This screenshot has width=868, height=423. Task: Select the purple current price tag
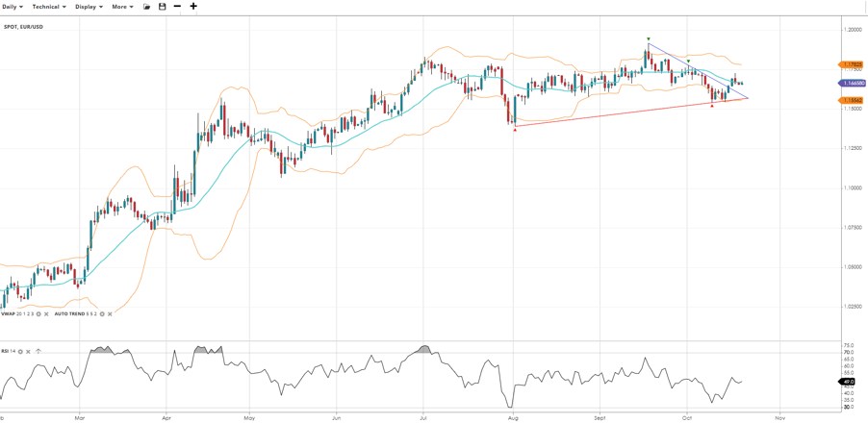coord(853,84)
